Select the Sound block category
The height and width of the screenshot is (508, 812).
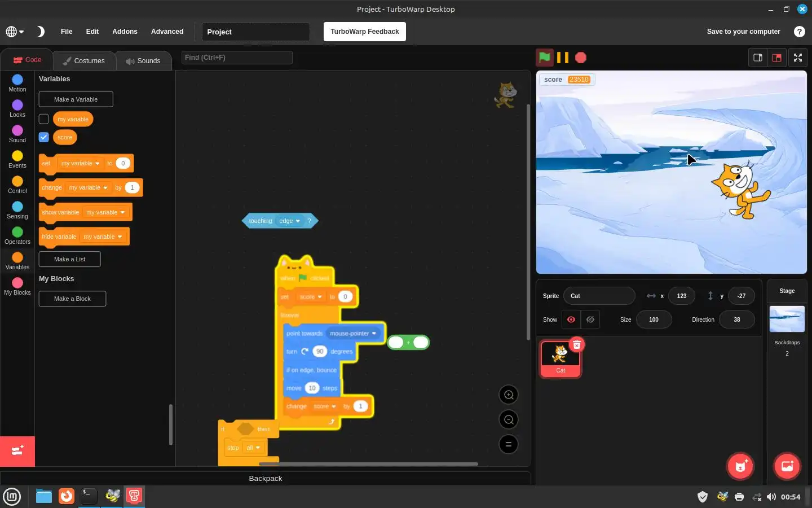tap(17, 134)
